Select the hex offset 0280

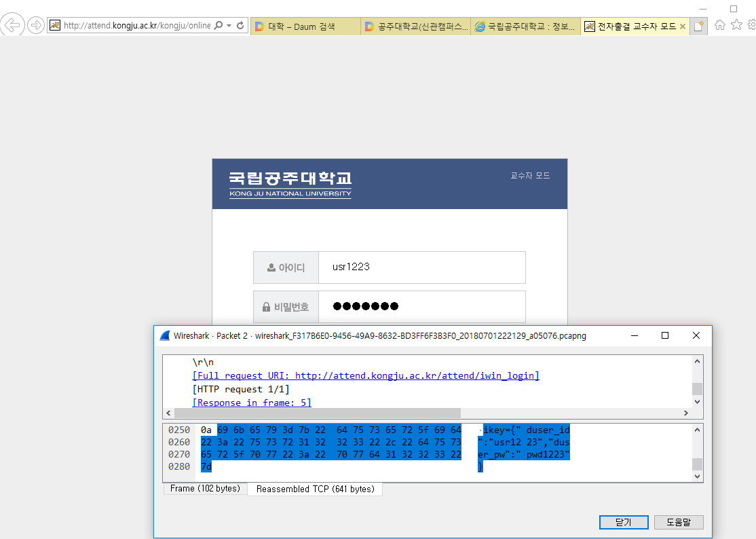tap(179, 466)
